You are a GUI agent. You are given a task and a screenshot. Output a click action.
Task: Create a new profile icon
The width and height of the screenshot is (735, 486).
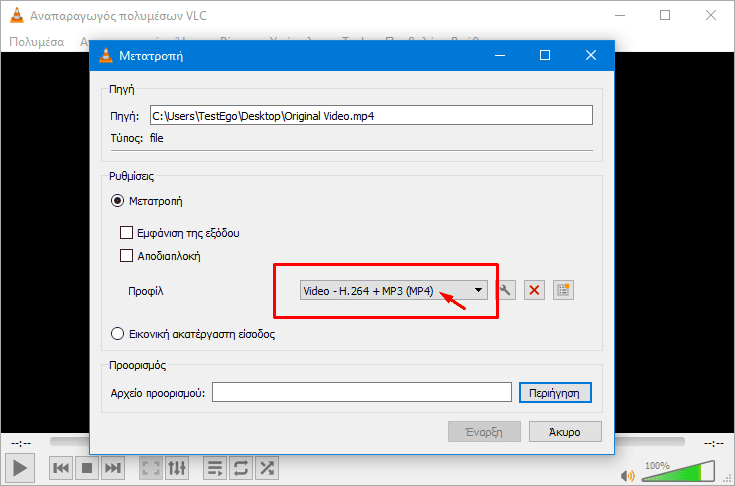[x=563, y=290]
